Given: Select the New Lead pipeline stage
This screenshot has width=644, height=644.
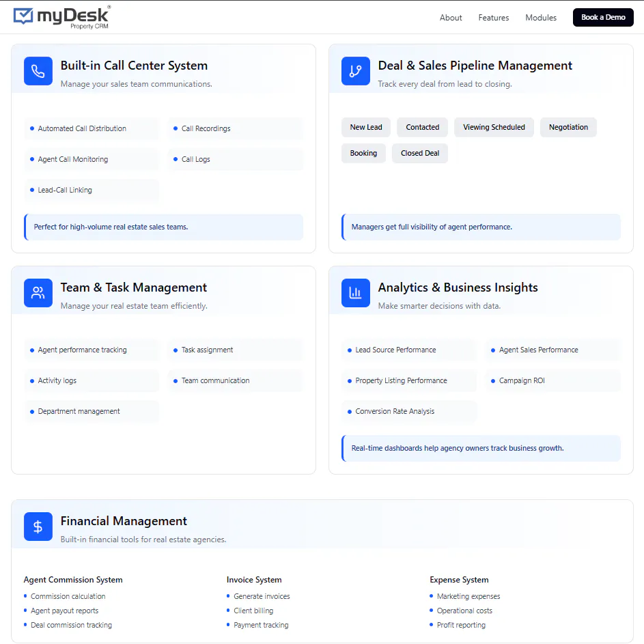Looking at the screenshot, I should 366,127.
